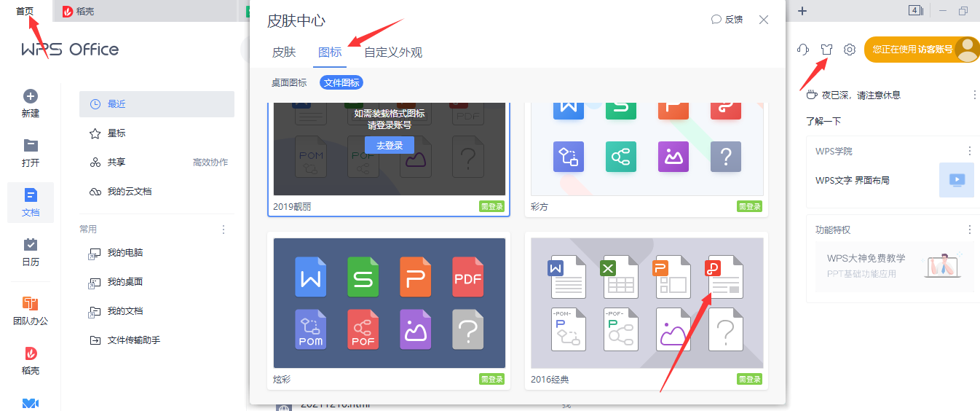Select the 图标 tab in skin center
The height and width of the screenshot is (411, 980).
(330, 52)
